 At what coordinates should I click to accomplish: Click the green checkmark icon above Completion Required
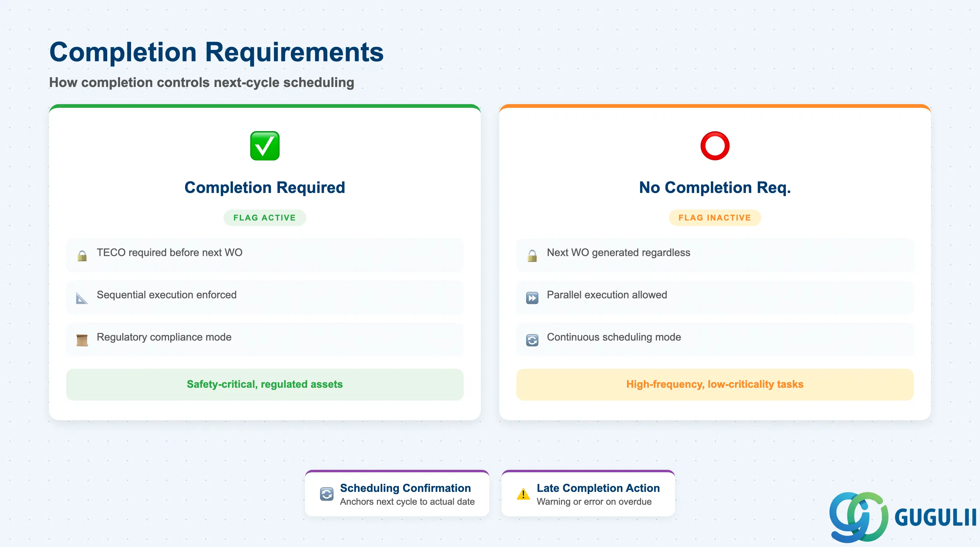point(265,146)
